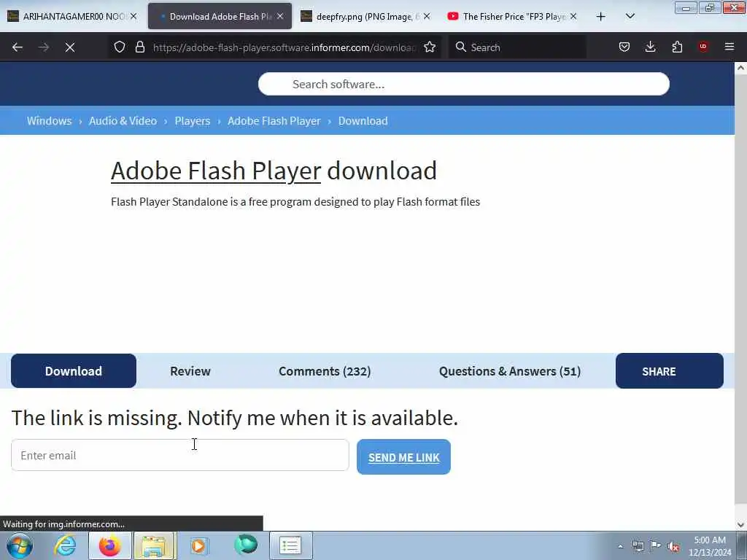Switch to the Review tab

pyautogui.click(x=190, y=371)
